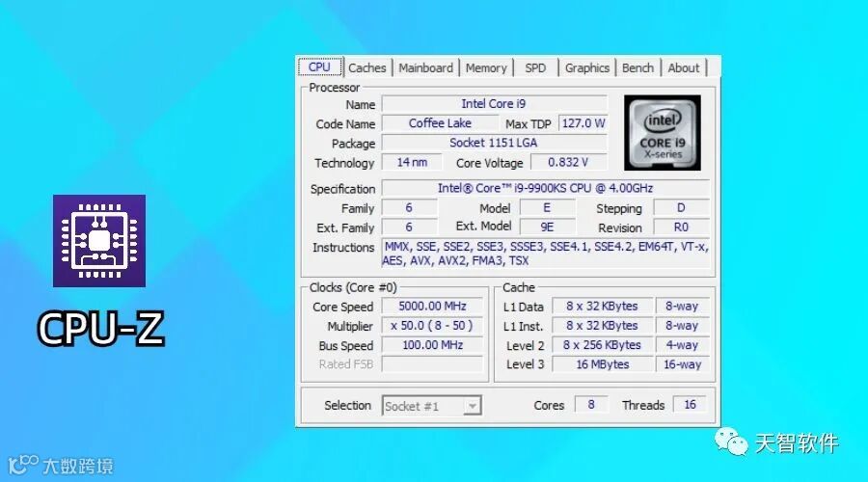Click the Level 2 4-way value
This screenshot has width=868, height=482.
[682, 345]
